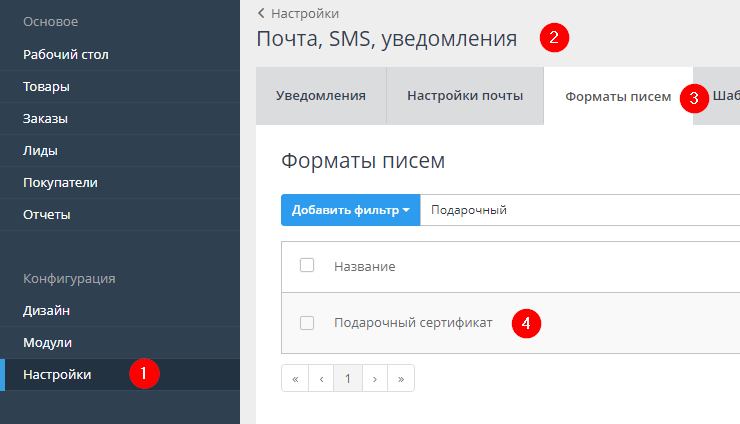Toggle the select-all checkbox in header
Viewport: 740px width, 424px height.
click(308, 265)
